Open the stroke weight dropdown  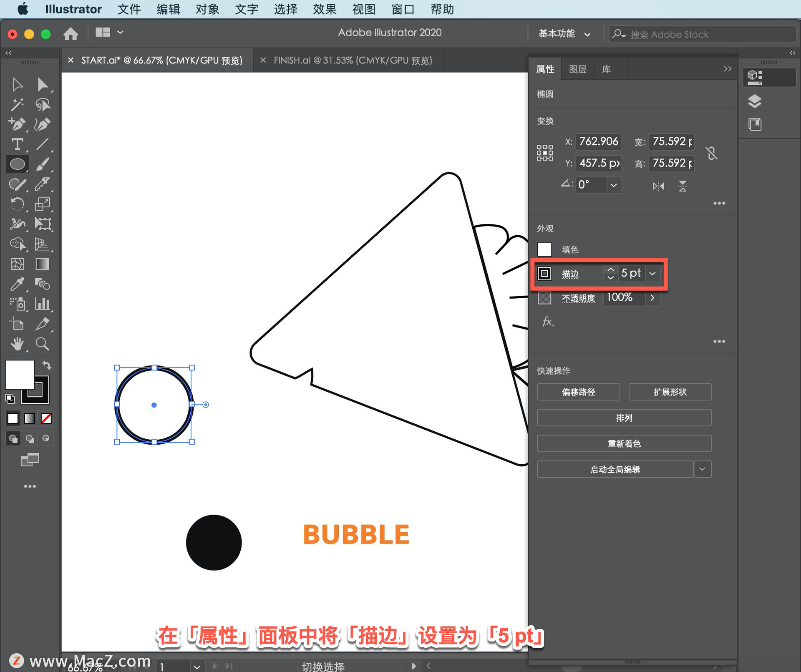(653, 274)
